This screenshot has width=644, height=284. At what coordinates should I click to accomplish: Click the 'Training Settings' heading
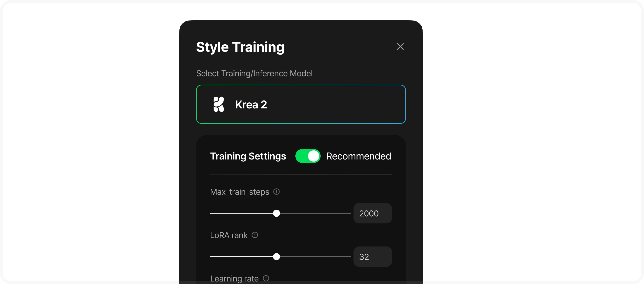(x=248, y=156)
